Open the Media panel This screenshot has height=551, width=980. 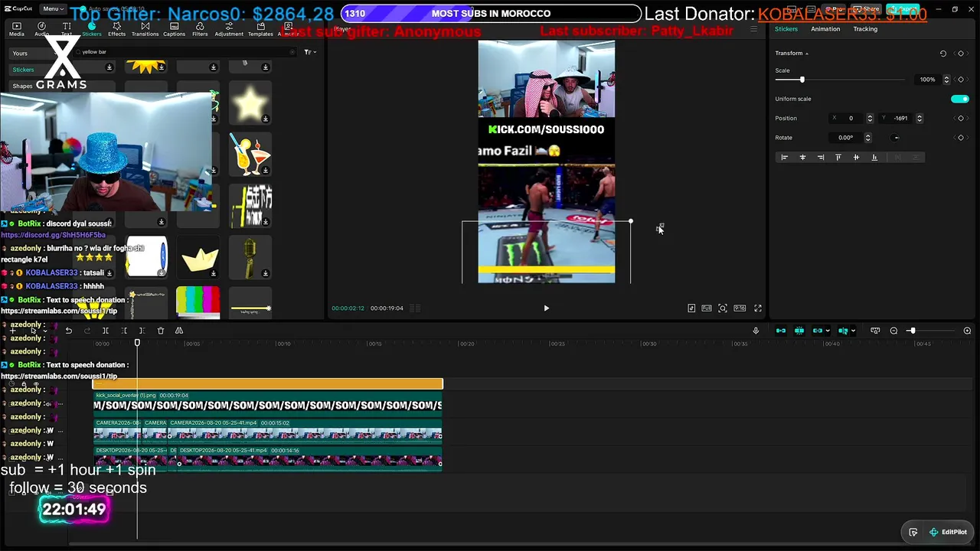pos(16,29)
